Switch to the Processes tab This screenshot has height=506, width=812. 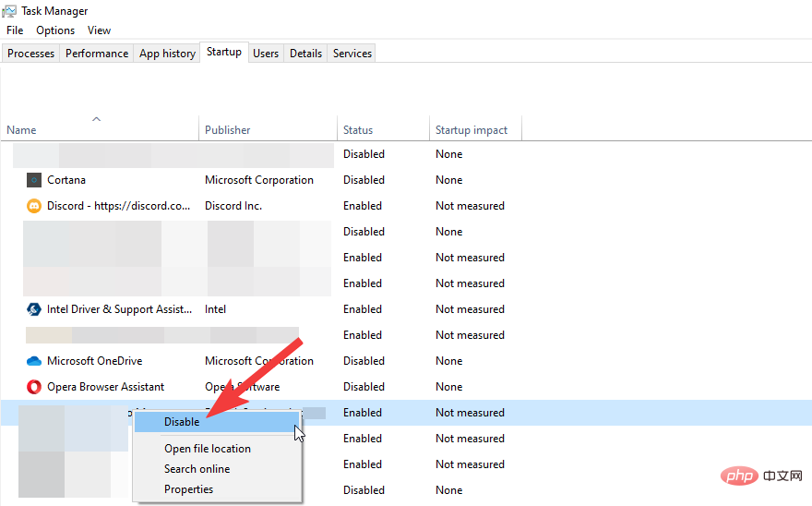[x=31, y=54]
